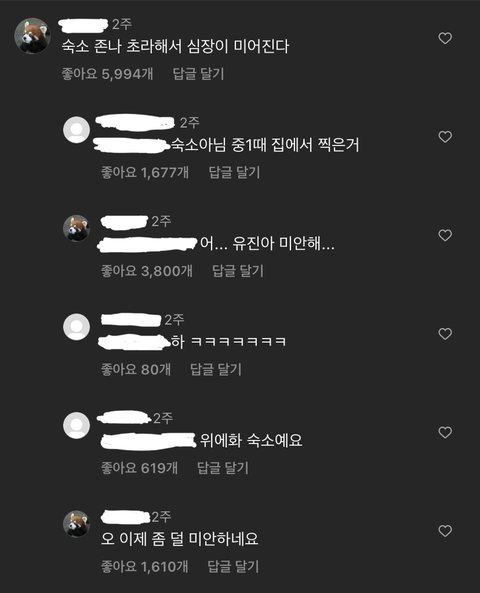The width and height of the screenshot is (480, 593).
Task: Open red panda avatar on 유진아 미안해 reply
Action: (x=76, y=228)
